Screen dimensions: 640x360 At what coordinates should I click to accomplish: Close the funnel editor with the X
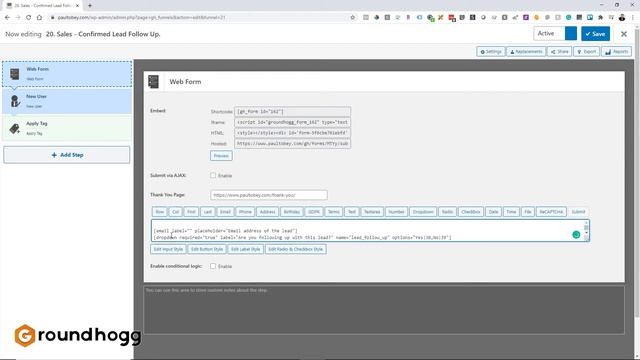(624, 34)
